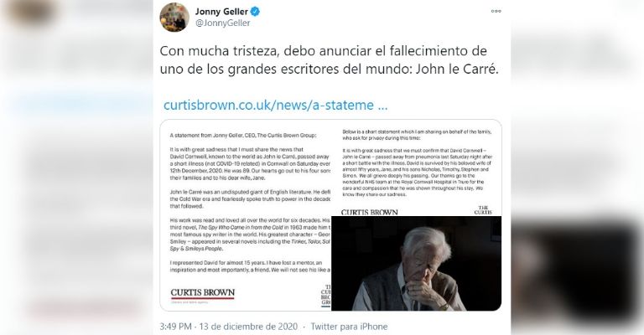Click the blue verified badge
This screenshot has width=644, height=335.
pyautogui.click(x=255, y=12)
